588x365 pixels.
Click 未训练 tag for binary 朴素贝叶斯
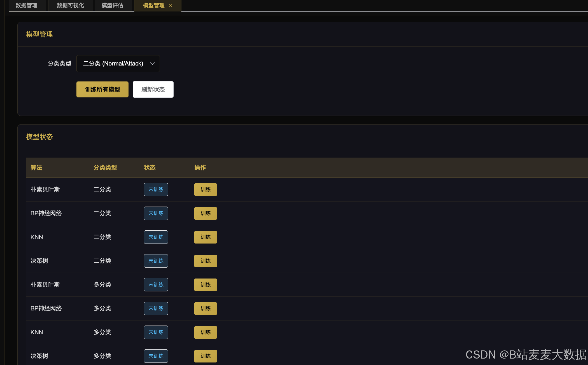pos(156,189)
